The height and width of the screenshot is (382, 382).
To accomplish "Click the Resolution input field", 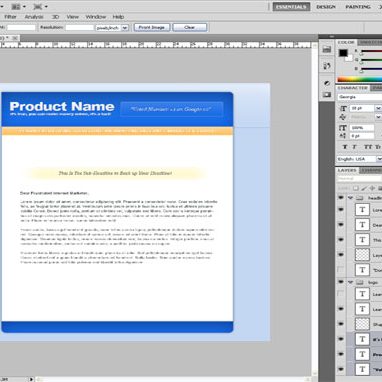I will (x=79, y=28).
